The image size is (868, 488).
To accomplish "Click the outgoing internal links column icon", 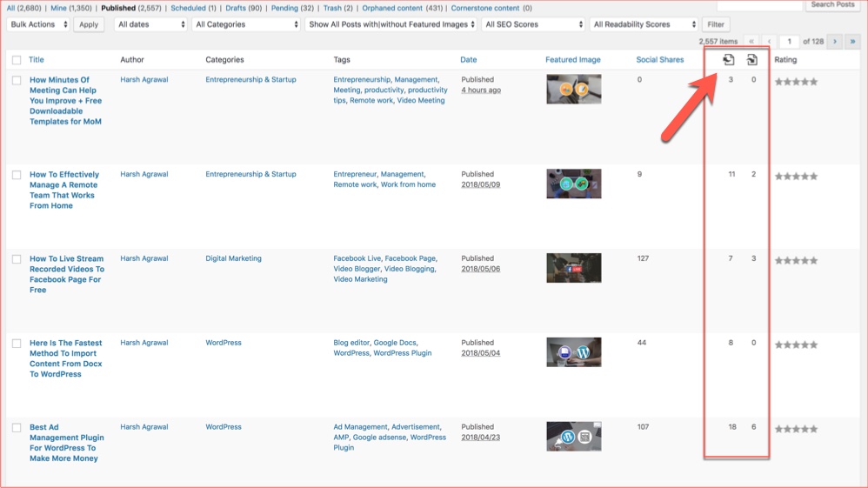I will pos(729,60).
